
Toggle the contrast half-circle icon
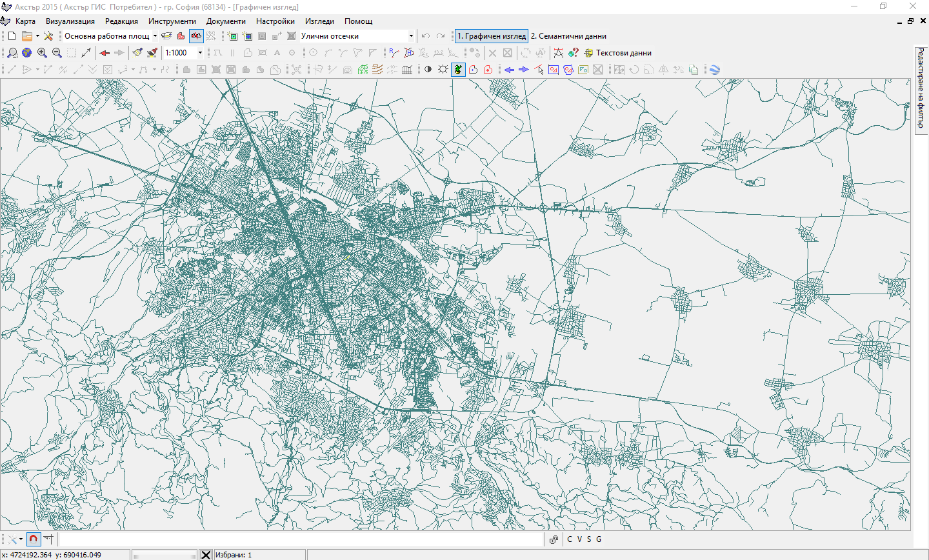click(428, 70)
